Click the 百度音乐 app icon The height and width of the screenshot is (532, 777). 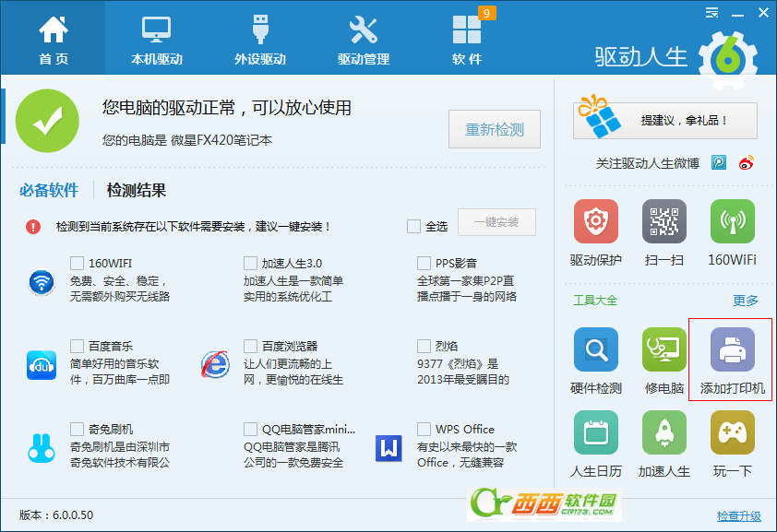(42, 365)
